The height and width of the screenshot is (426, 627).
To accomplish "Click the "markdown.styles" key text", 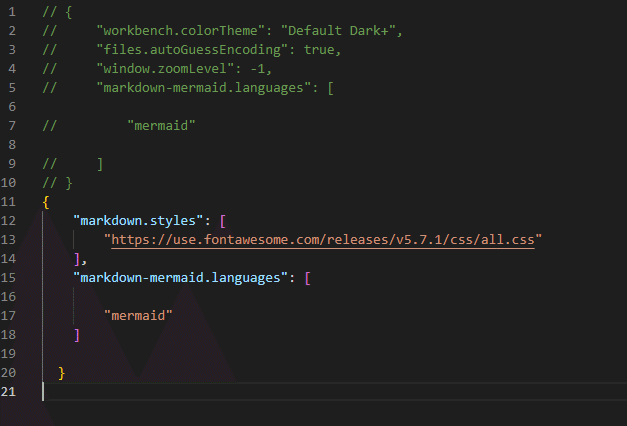I will click(x=138, y=220).
